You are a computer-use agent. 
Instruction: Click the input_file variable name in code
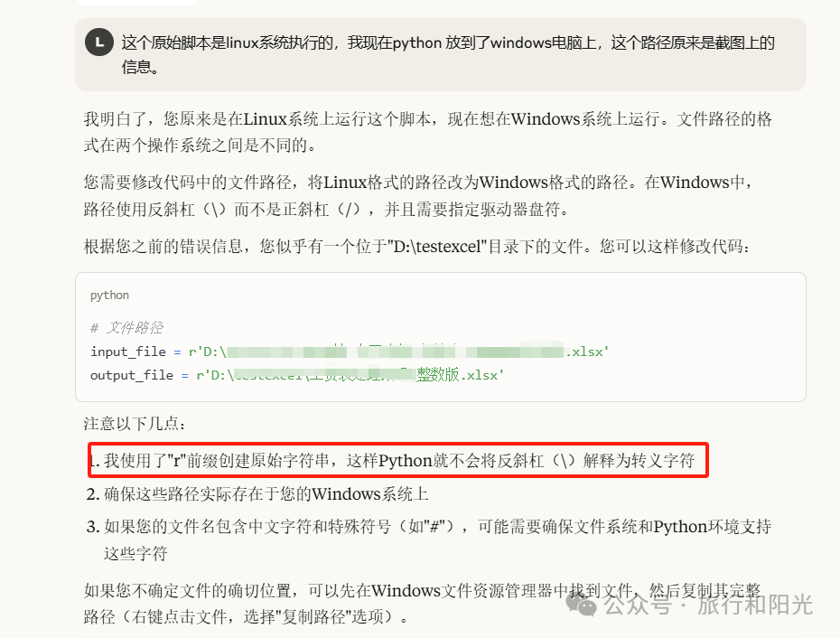coord(128,352)
